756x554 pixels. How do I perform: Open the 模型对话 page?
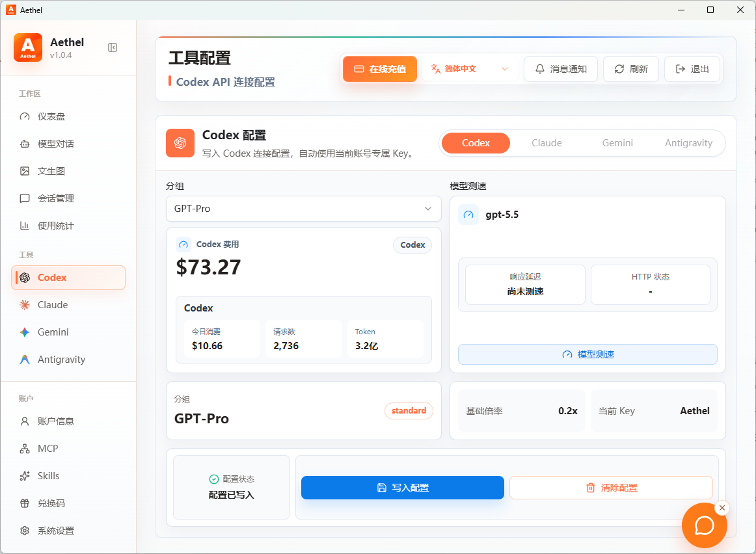point(68,144)
